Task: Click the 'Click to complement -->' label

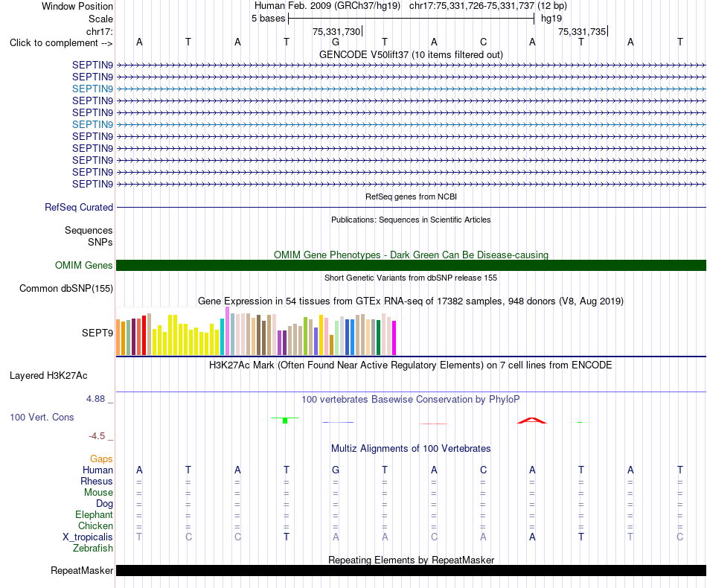Action: click(x=61, y=43)
